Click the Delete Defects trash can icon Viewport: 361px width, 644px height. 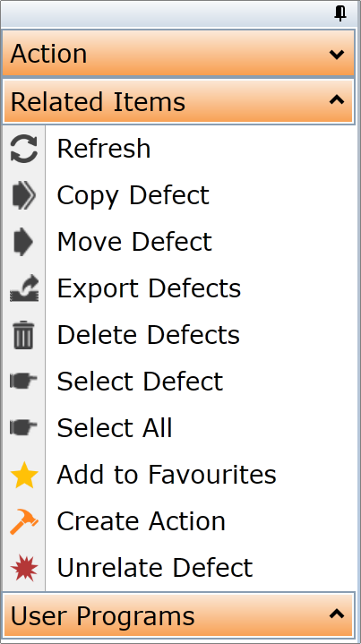[x=23, y=335]
